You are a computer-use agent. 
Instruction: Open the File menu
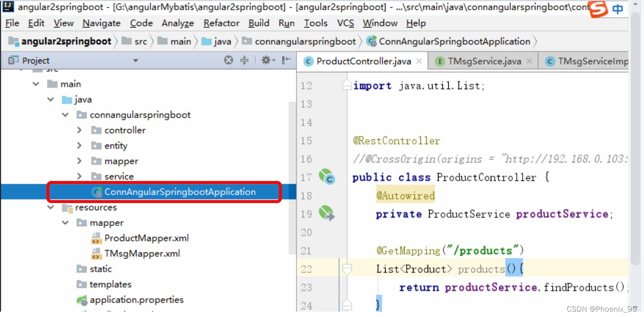12,23
